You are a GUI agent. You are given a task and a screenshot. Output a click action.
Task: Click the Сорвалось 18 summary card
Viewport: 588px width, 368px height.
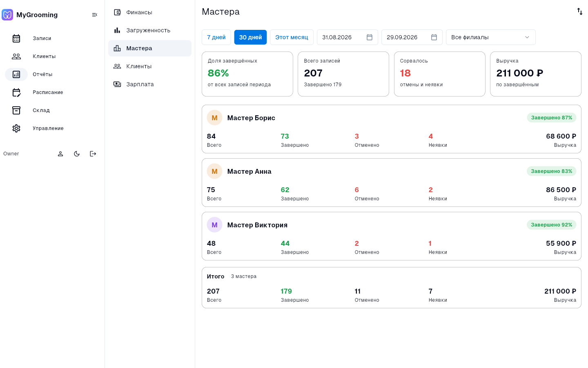[440, 74]
